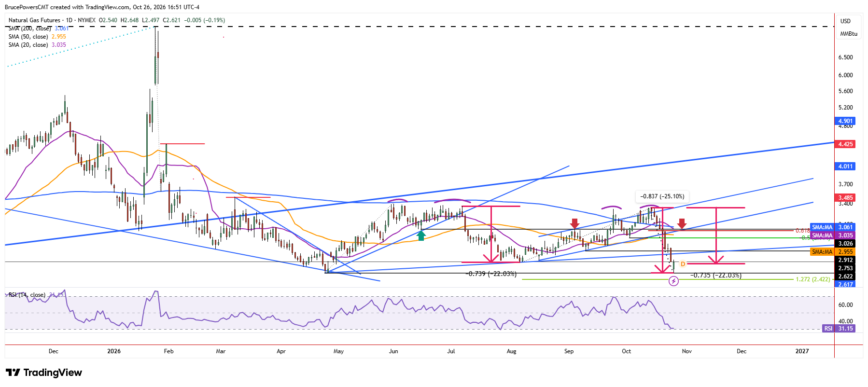Click the Nov label on time axis
The image size is (868, 387).
(686, 351)
